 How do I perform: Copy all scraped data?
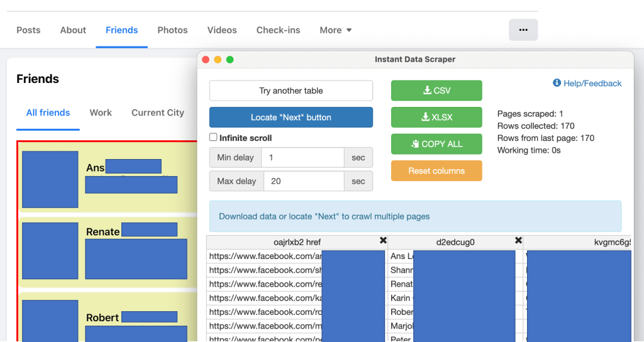(436, 144)
